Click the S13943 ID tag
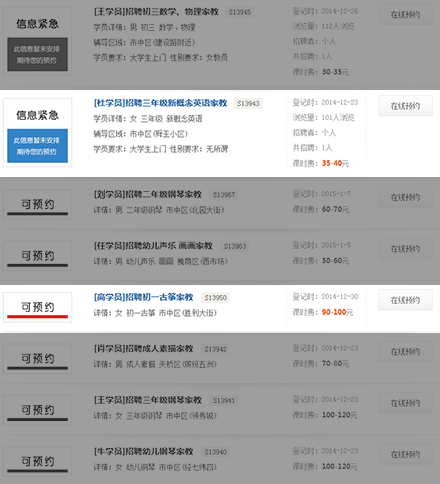The image size is (440, 484). coord(248,104)
